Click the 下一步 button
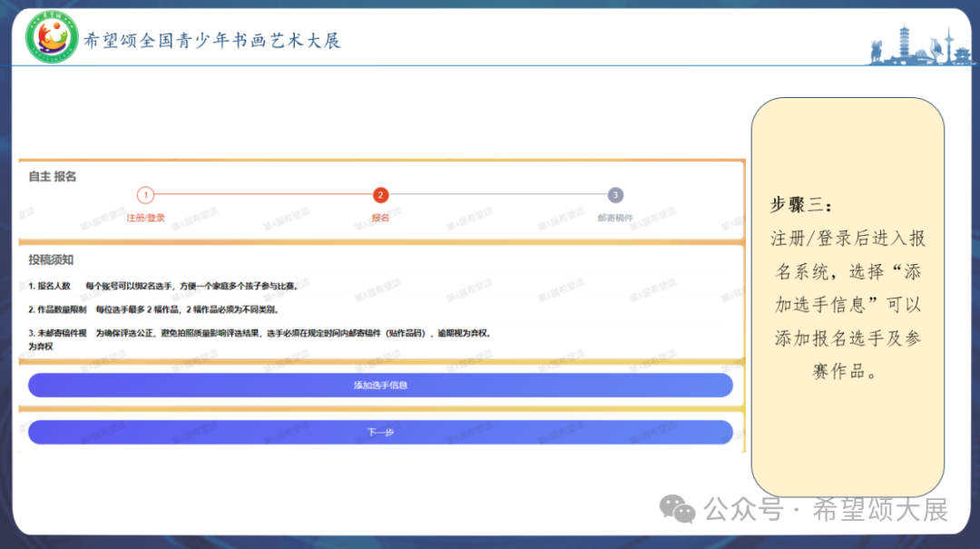Screen dimensions: 980x549 (x=380, y=431)
